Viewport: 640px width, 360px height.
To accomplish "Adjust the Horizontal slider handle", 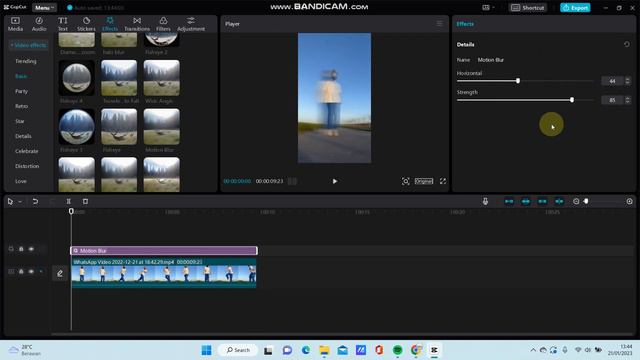I will coord(518,81).
